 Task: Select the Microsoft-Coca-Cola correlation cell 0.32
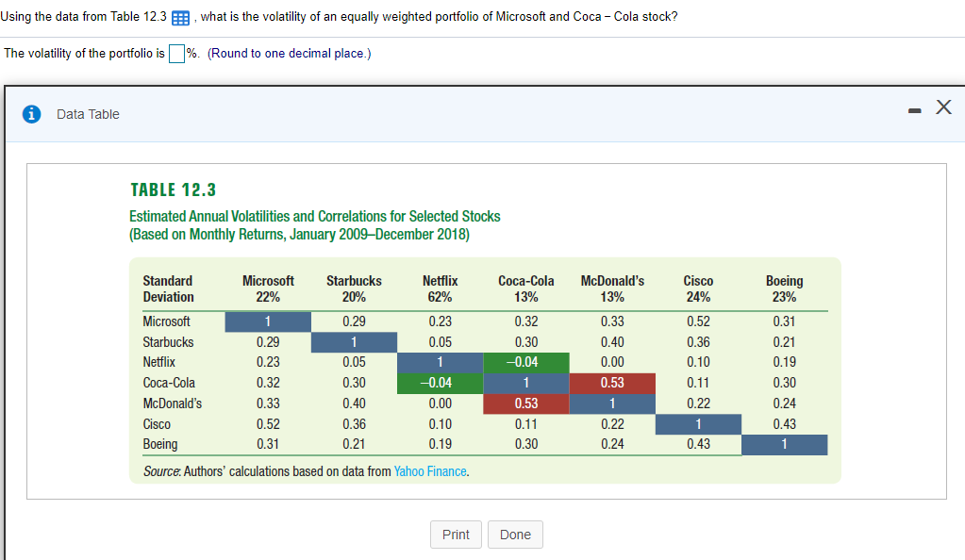pyautogui.click(x=525, y=321)
